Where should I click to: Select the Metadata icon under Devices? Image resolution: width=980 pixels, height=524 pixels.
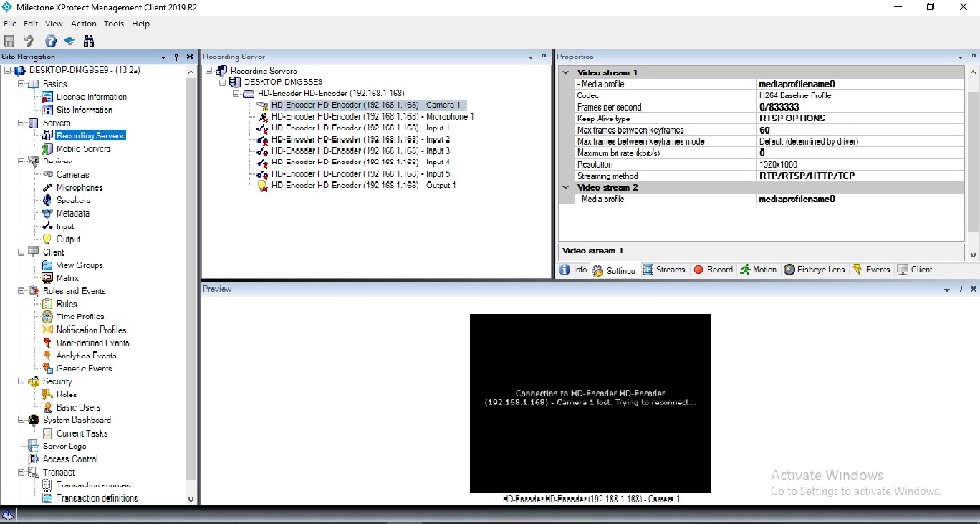click(x=47, y=213)
